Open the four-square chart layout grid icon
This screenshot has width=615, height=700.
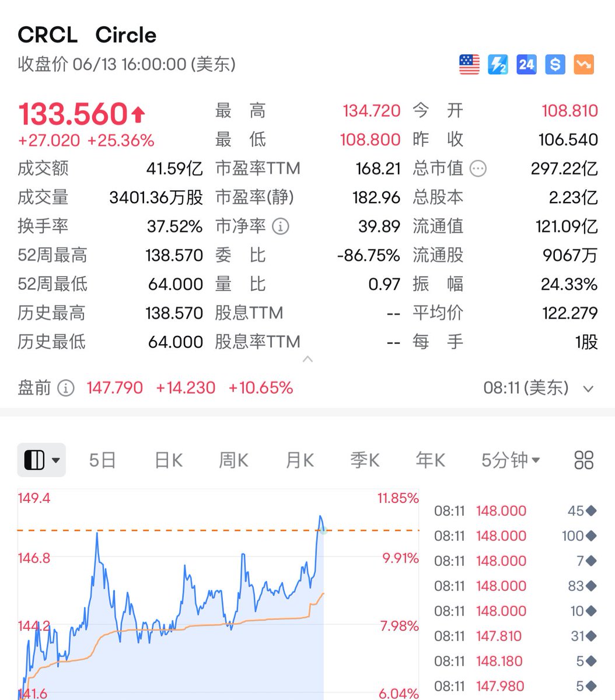click(x=583, y=460)
